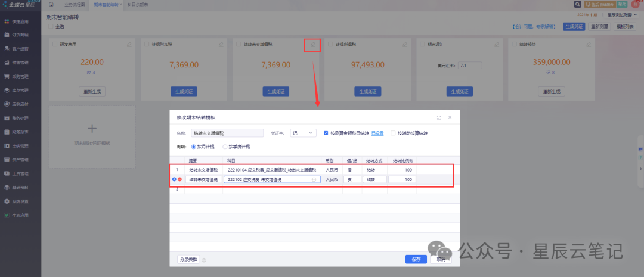The image size is (644, 277).
Task: Edit the 计提所得税 card pencil icon
Action: click(x=405, y=44)
